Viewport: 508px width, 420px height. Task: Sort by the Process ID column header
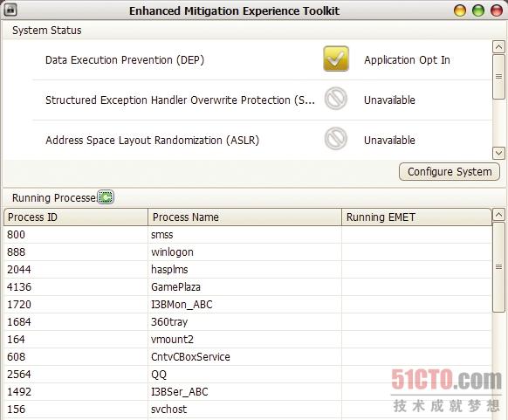[76, 217]
